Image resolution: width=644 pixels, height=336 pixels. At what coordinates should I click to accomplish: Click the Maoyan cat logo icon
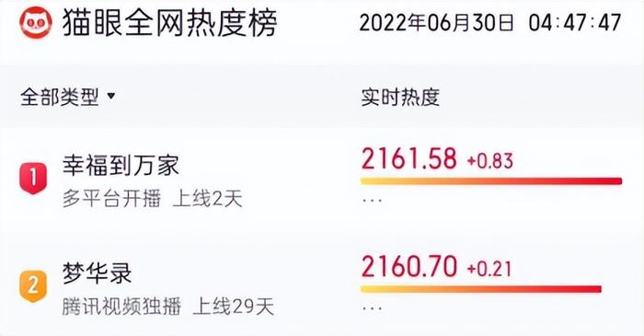point(36,23)
